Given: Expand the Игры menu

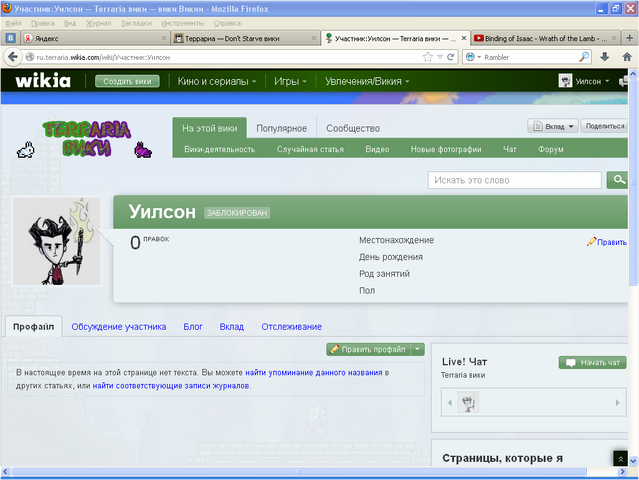Looking at the screenshot, I should [x=290, y=81].
